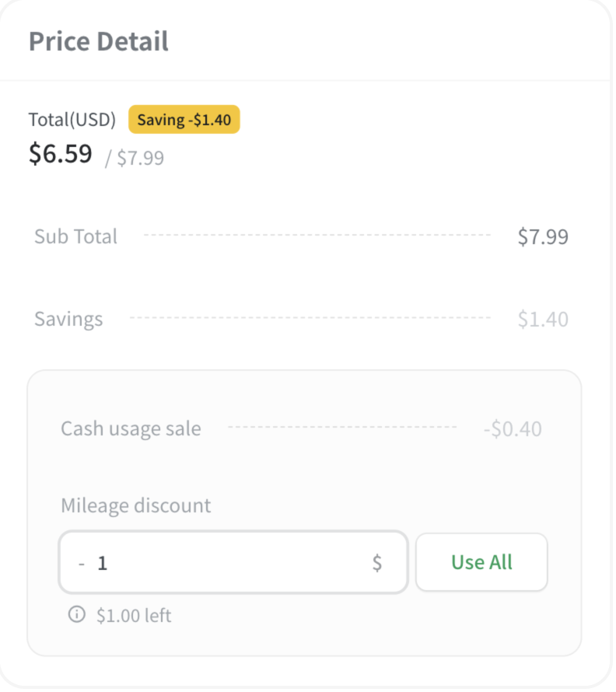Select the Price Detail heading
This screenshot has height=692, width=616.
(99, 41)
